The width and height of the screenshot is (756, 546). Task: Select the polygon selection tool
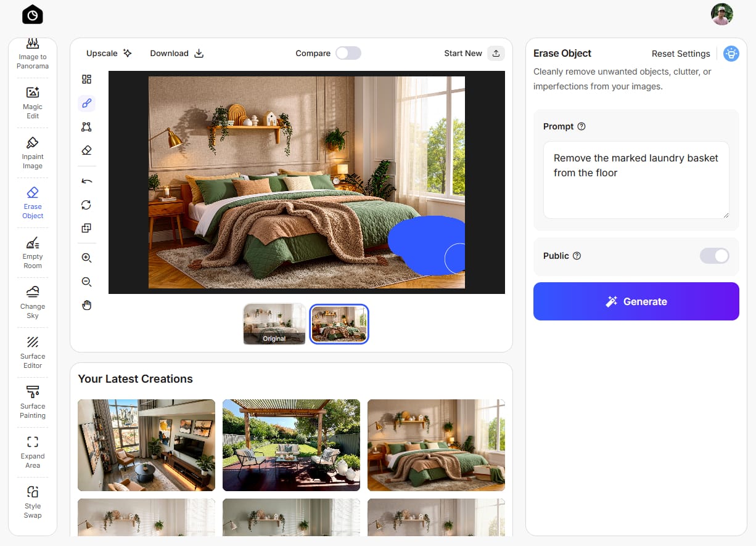pyautogui.click(x=87, y=126)
